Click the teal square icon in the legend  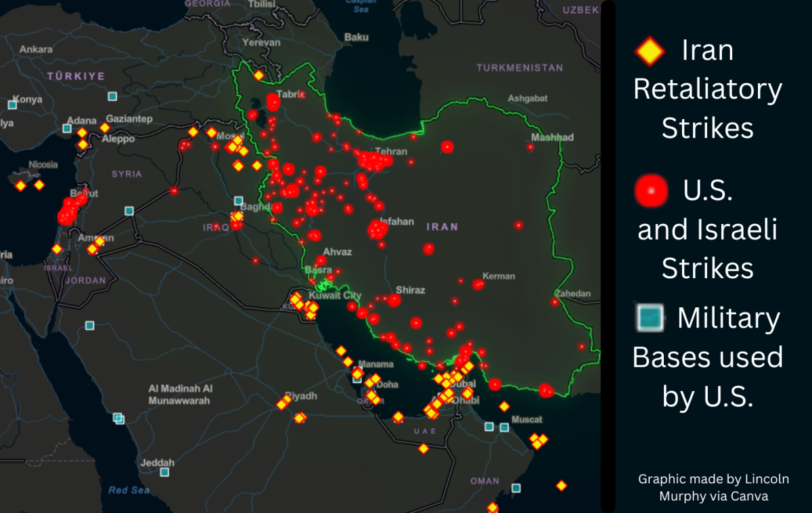pyautogui.click(x=649, y=319)
